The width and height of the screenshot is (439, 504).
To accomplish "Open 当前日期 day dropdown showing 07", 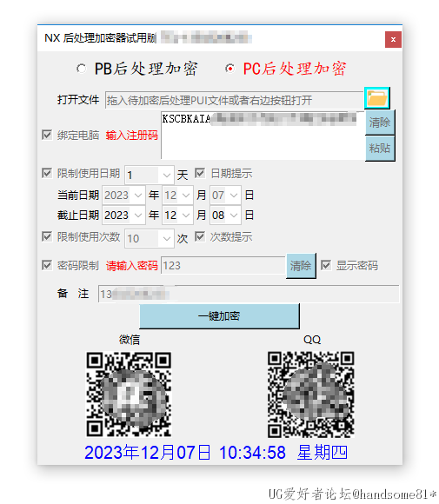I will (225, 196).
